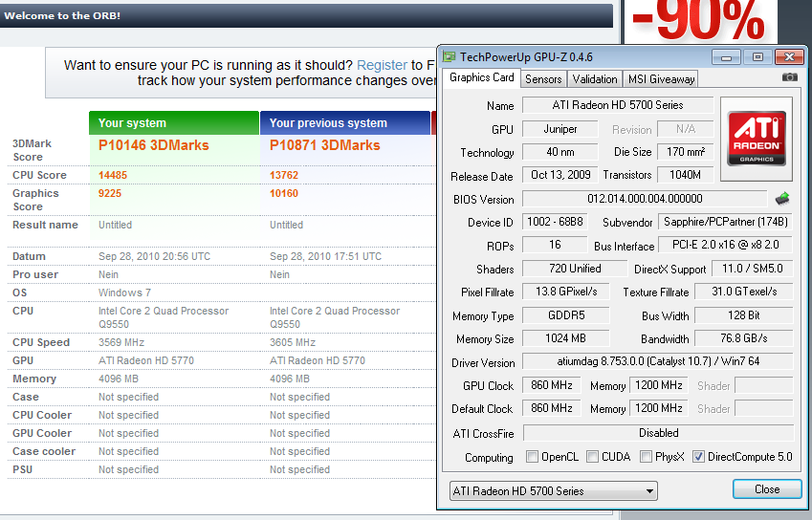Click the Texture Fillrate field 31.0 GTexel/s

pos(744,292)
